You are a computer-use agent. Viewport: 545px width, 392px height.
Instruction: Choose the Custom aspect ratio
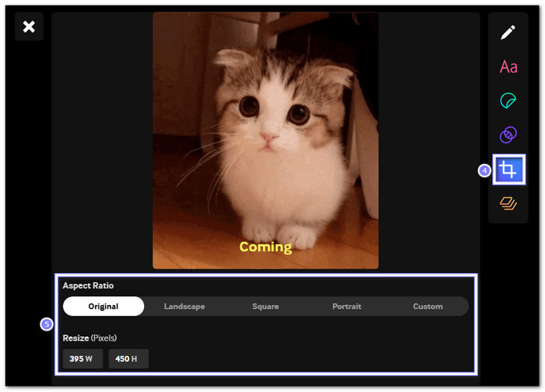point(428,306)
